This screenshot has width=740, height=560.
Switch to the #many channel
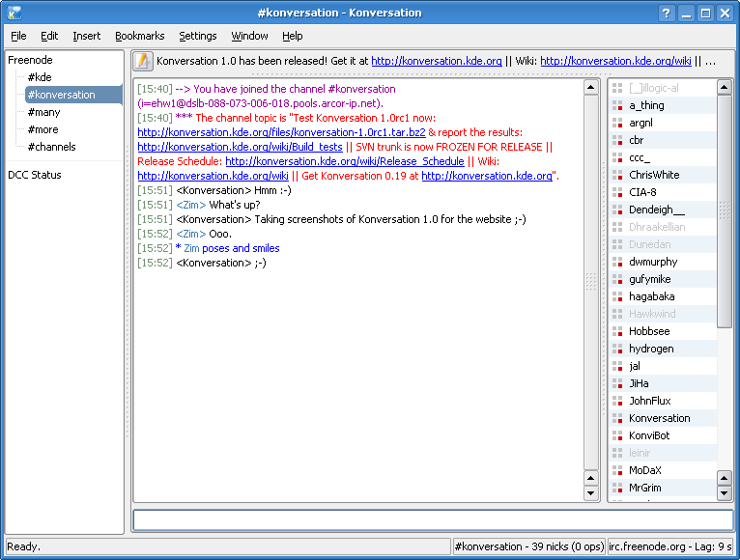(x=43, y=112)
